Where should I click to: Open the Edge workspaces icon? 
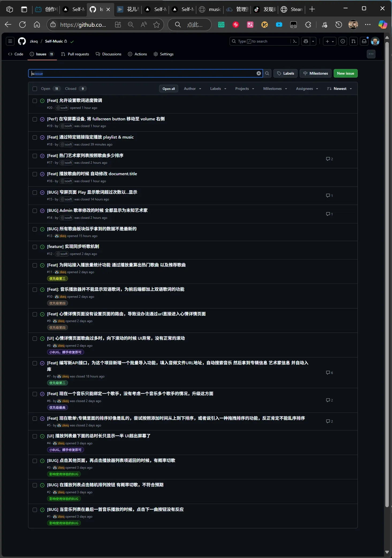[x=10, y=9]
